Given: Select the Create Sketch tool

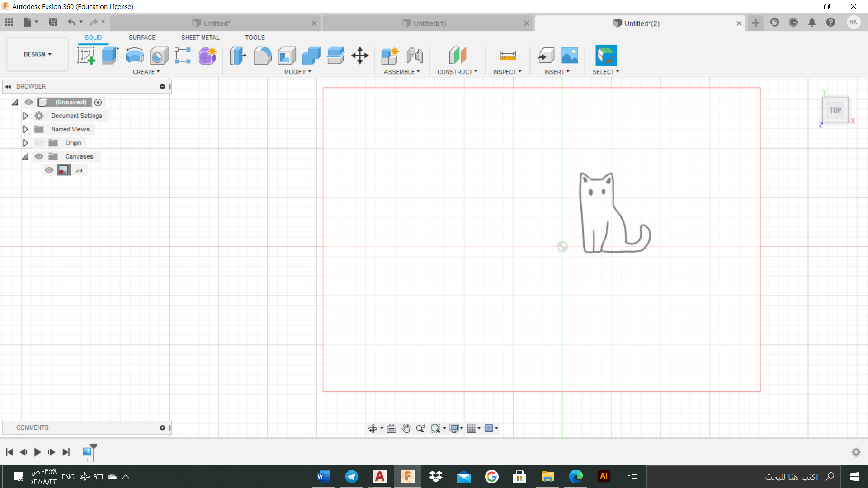Looking at the screenshot, I should click(86, 56).
